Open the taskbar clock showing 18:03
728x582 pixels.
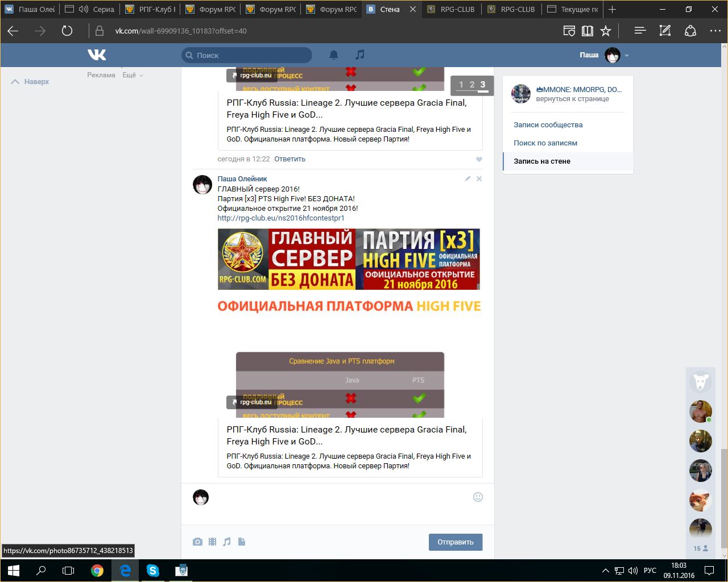(679, 571)
